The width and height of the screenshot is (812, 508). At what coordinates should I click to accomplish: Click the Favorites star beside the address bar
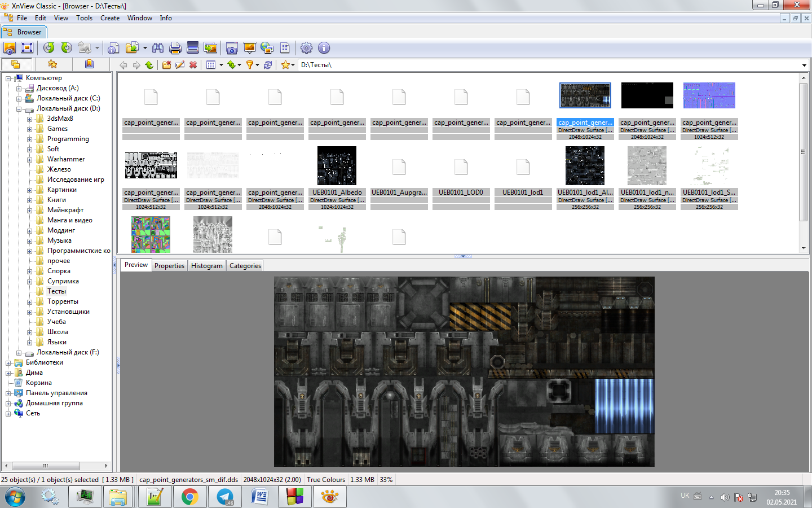click(285, 65)
